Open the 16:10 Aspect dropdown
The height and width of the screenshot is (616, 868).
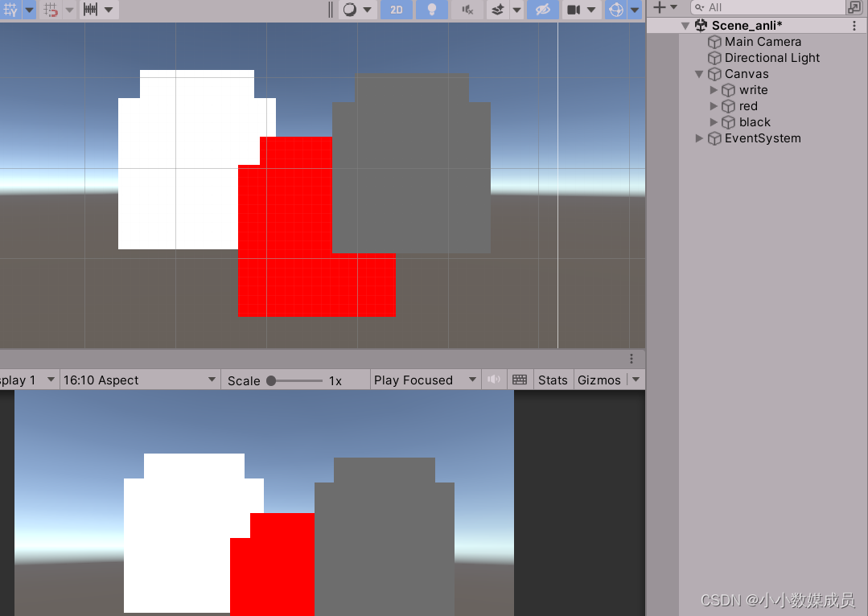(139, 380)
